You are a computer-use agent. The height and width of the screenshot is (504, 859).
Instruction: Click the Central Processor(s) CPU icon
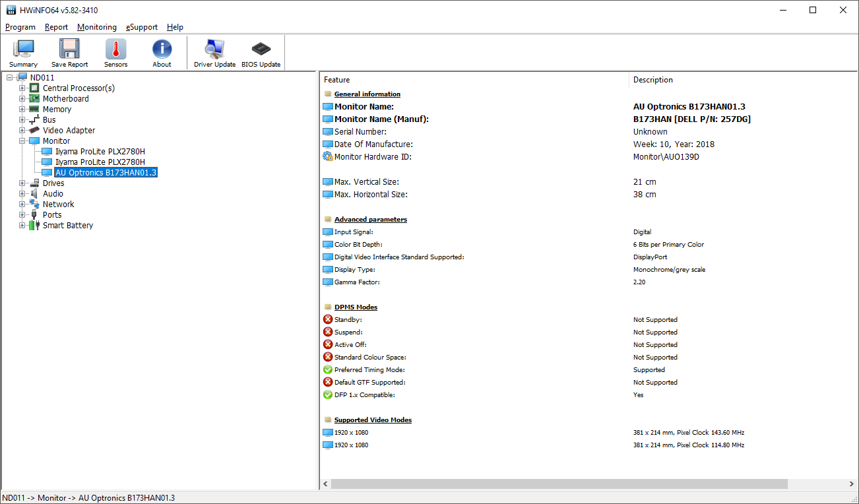[x=34, y=88]
